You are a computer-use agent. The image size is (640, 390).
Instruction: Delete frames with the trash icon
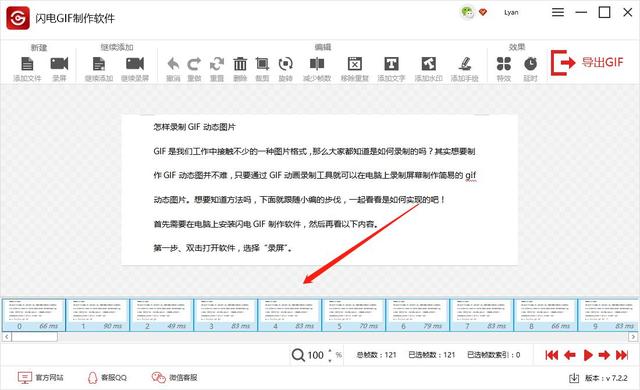coord(240,64)
